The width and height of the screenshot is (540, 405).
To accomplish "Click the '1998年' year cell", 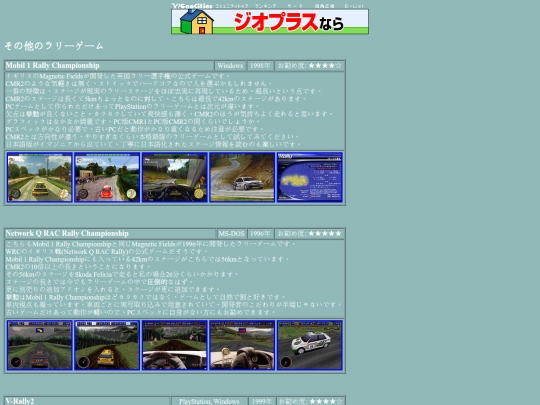I will click(x=260, y=66).
